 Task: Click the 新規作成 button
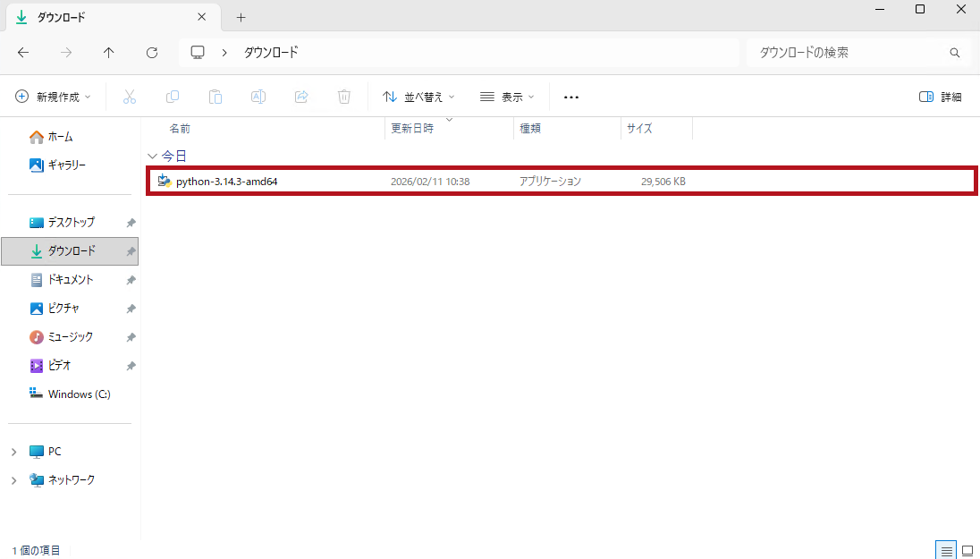tap(54, 97)
